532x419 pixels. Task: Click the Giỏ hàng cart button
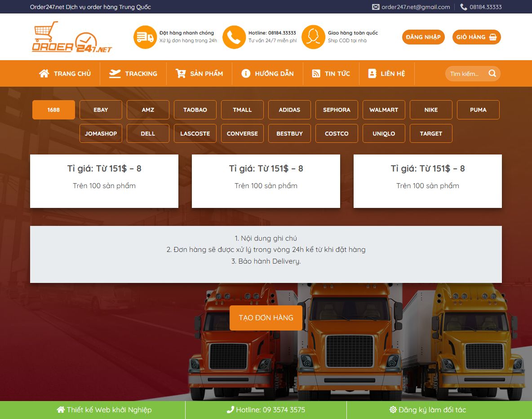coord(476,37)
